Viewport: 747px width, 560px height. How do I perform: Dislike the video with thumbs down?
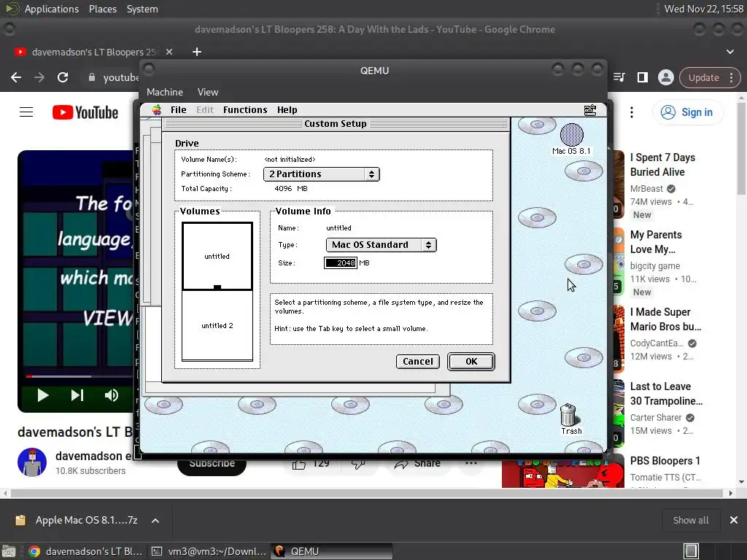point(357,464)
